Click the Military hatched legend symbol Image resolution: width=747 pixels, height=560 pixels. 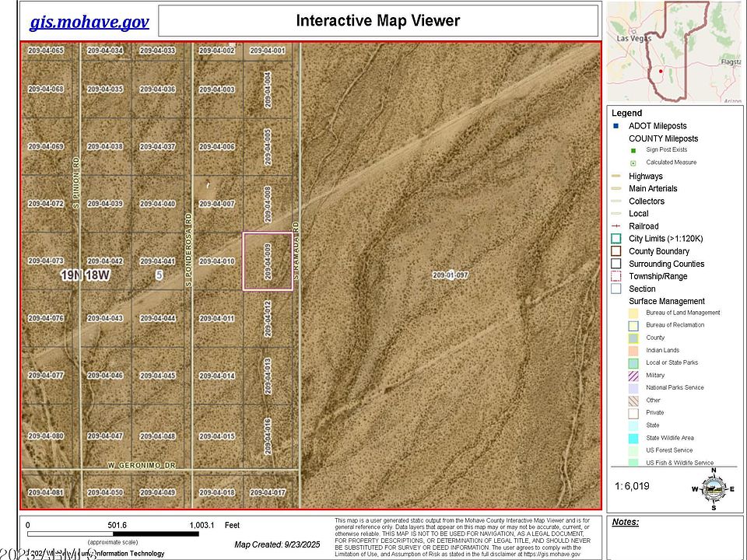point(633,375)
